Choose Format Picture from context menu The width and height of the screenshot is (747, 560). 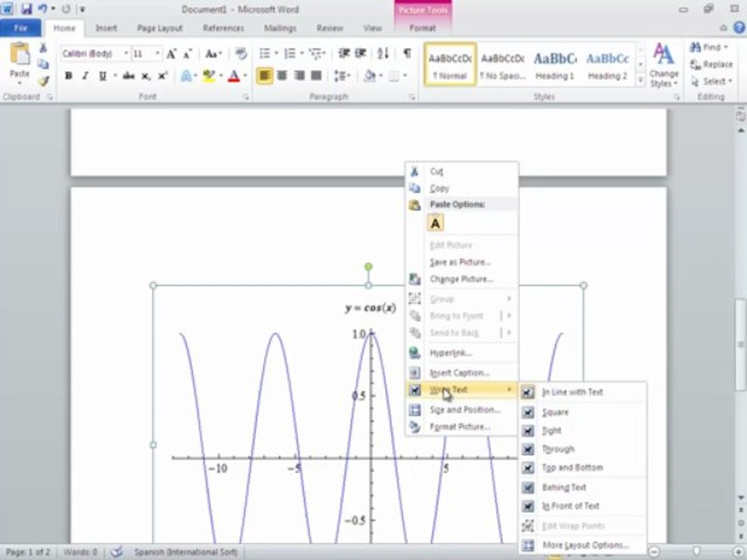461,427
